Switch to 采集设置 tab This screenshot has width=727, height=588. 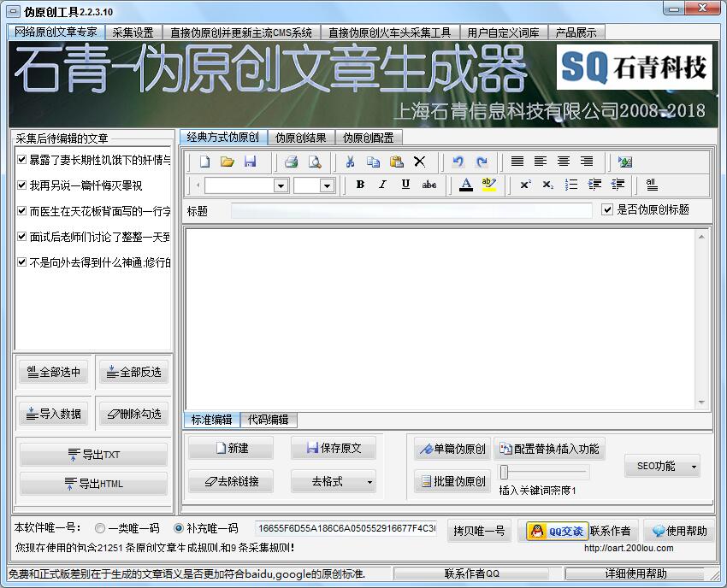pos(133,32)
